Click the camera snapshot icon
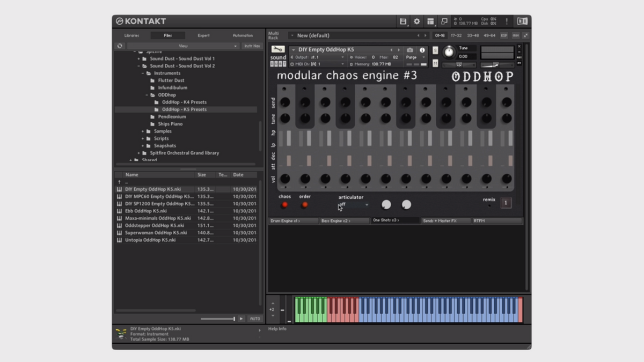Viewport: 644px width, 362px height. pos(410,50)
